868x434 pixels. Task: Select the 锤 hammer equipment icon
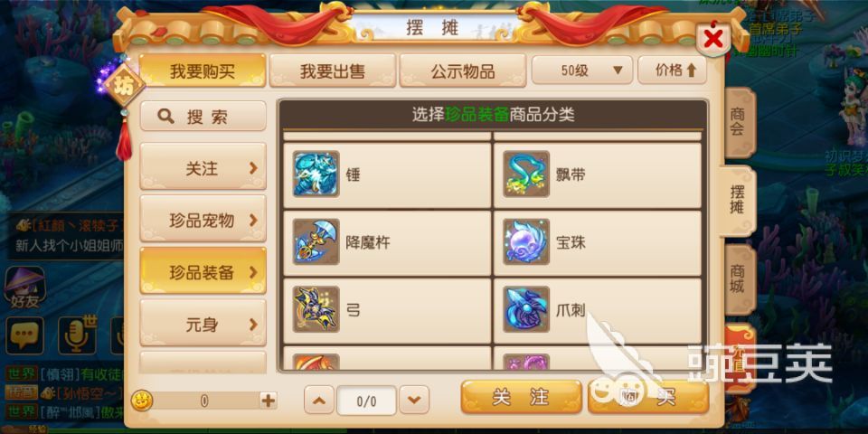[316, 174]
